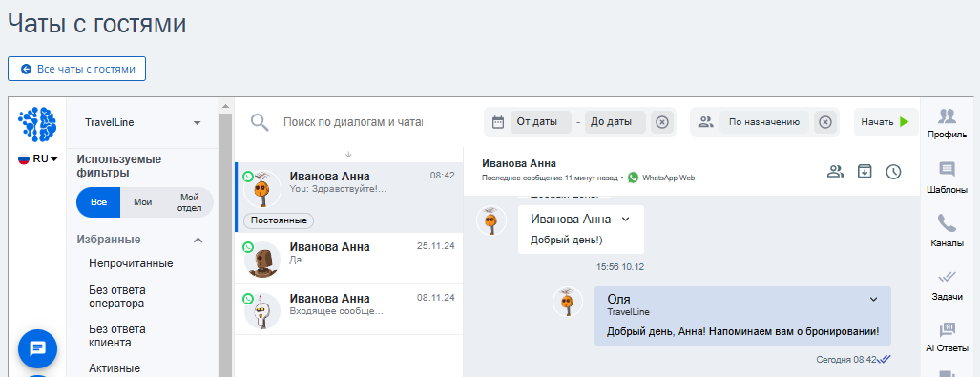Open the От даты date field

pos(541,122)
